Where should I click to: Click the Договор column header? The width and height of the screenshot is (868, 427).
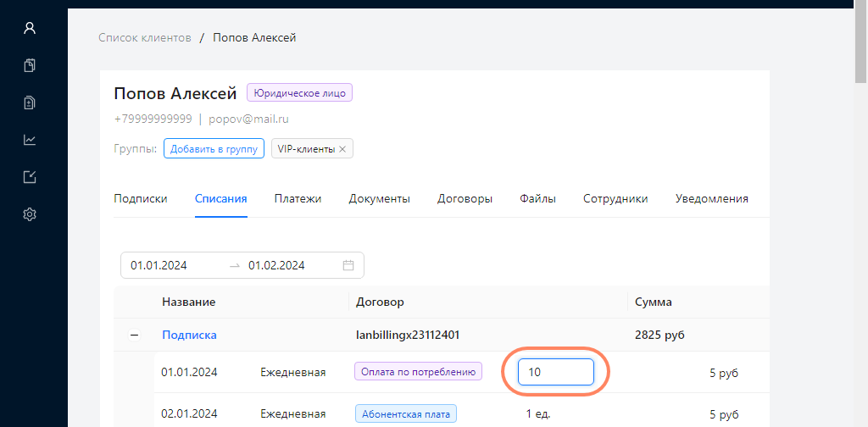381,302
